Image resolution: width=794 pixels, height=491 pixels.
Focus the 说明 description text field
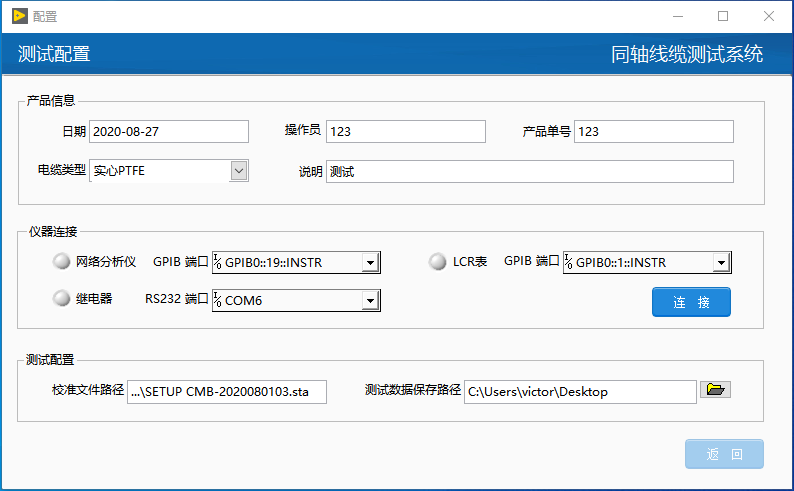click(x=529, y=172)
